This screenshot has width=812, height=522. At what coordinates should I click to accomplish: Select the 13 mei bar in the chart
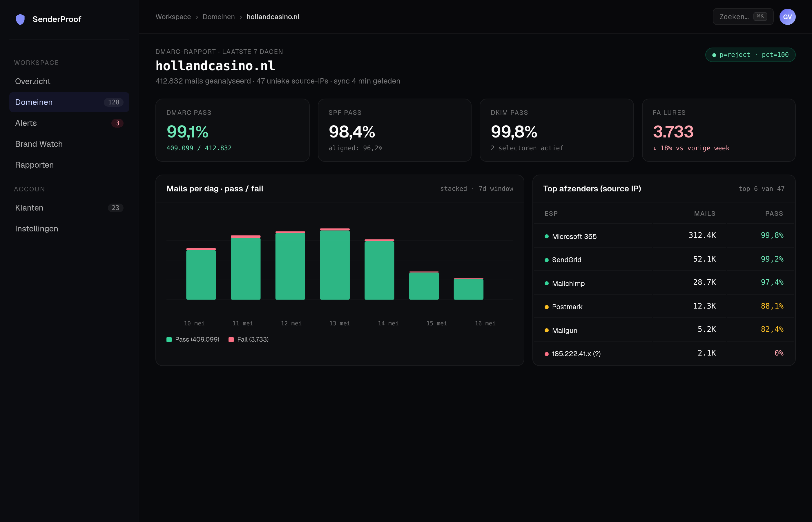point(334,264)
